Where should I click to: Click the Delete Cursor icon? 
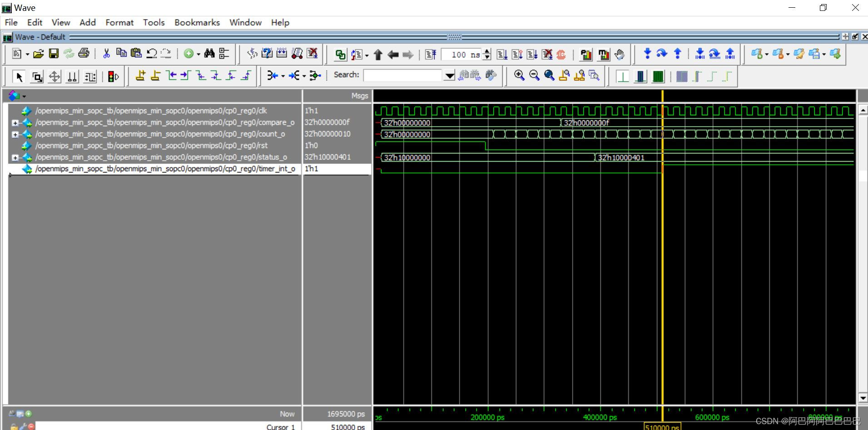[x=155, y=76]
